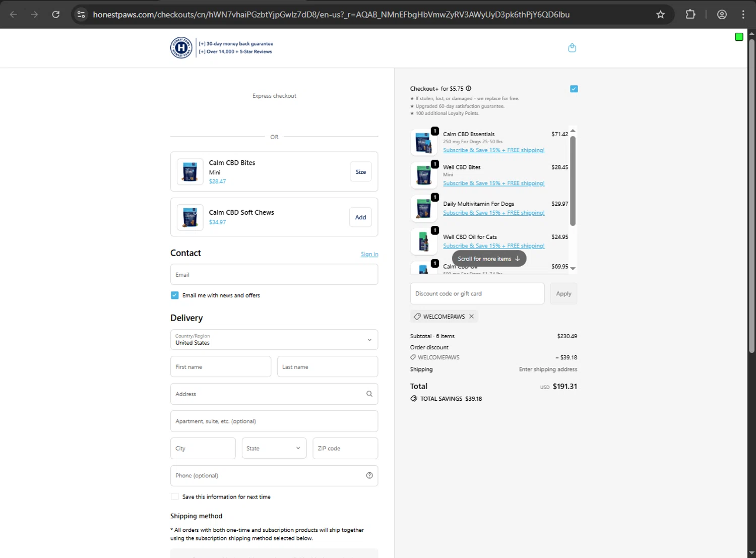
Task: Open browser extensions puzzle icon
Action: pos(690,14)
